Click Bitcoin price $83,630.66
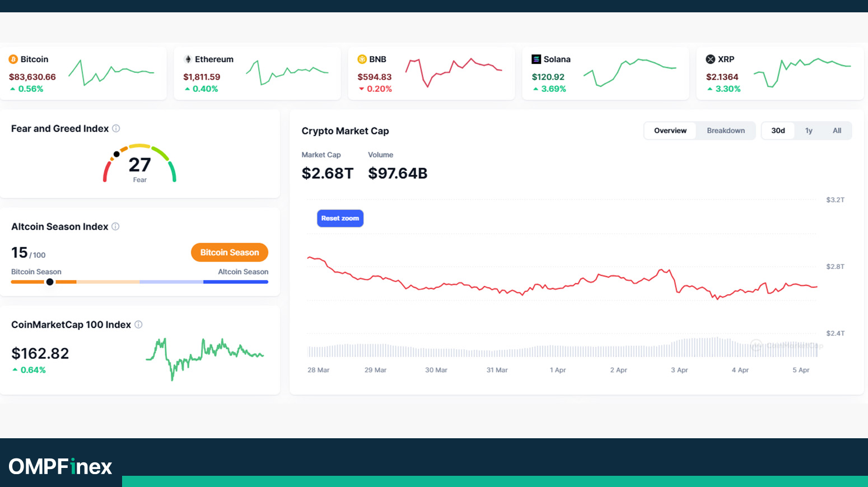 pyautogui.click(x=32, y=77)
